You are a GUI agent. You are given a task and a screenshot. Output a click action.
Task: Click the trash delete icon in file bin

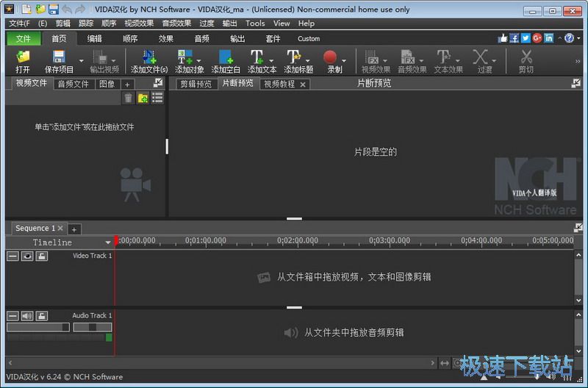pos(129,98)
